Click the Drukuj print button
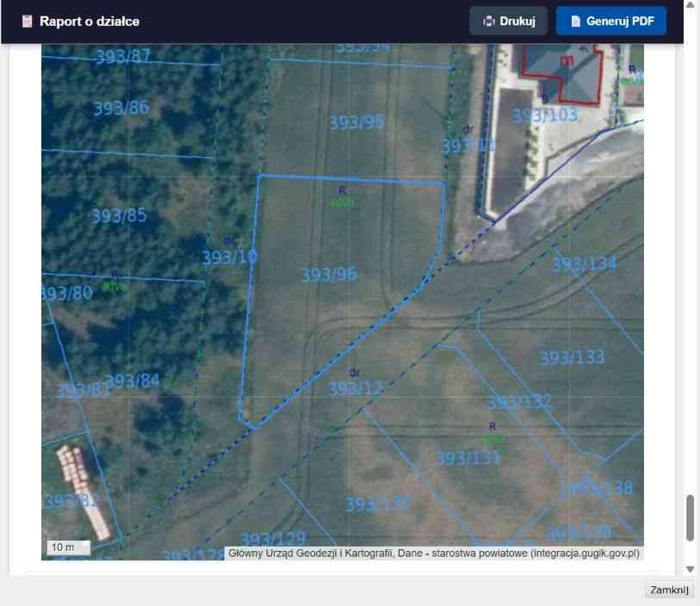 [508, 21]
